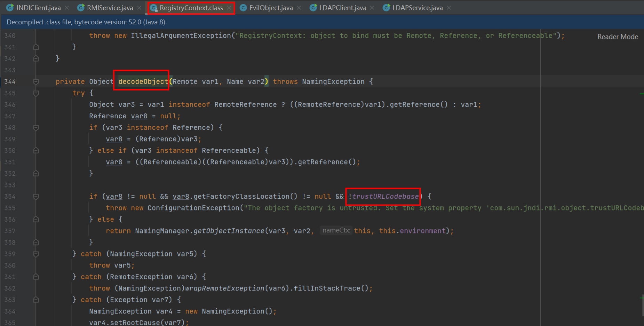
Task: Click wrapRemoteException on line 362
Action: [x=225, y=288]
